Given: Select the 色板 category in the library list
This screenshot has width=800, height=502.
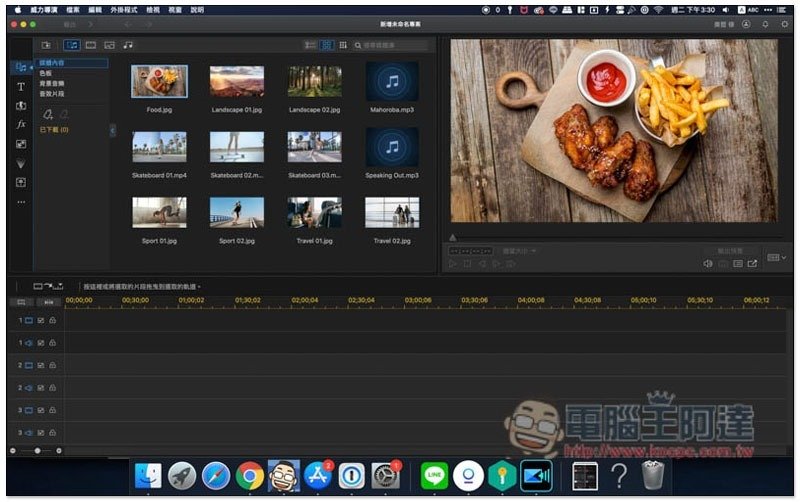Looking at the screenshot, I should (x=45, y=73).
